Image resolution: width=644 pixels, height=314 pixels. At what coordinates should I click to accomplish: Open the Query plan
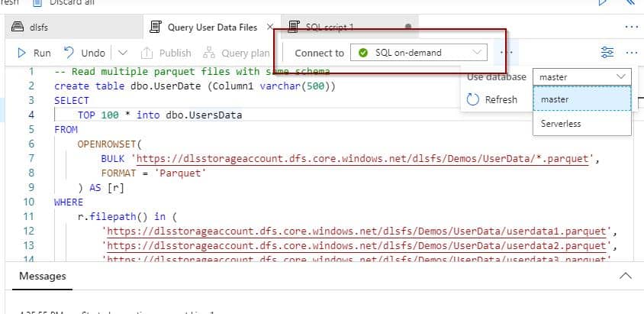tap(237, 53)
